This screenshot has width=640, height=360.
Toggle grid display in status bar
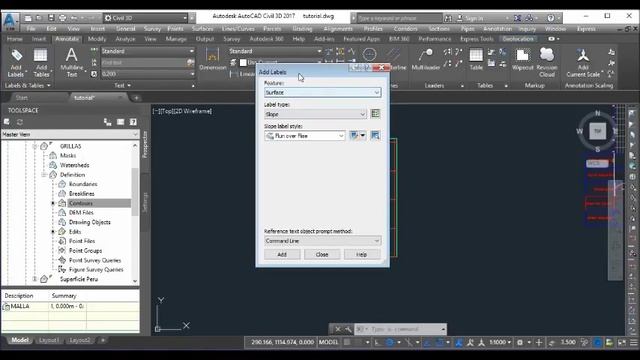(347, 342)
